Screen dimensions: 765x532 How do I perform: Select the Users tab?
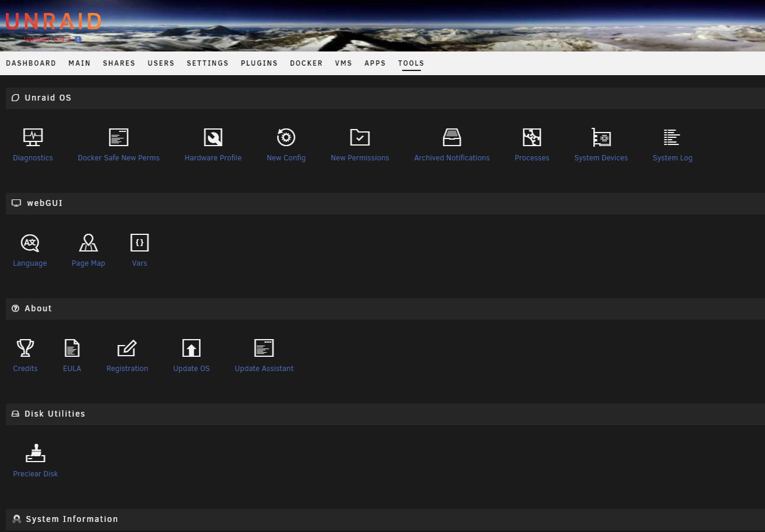(x=161, y=63)
